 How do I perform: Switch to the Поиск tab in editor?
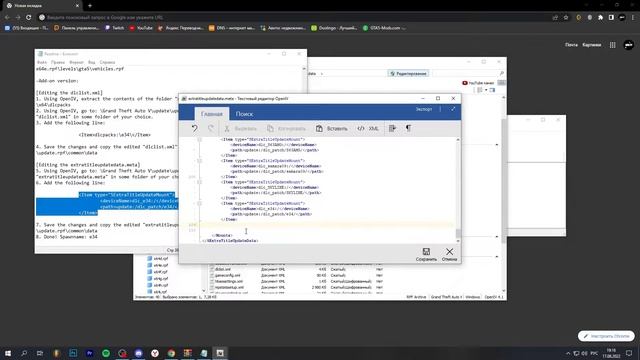click(244, 114)
